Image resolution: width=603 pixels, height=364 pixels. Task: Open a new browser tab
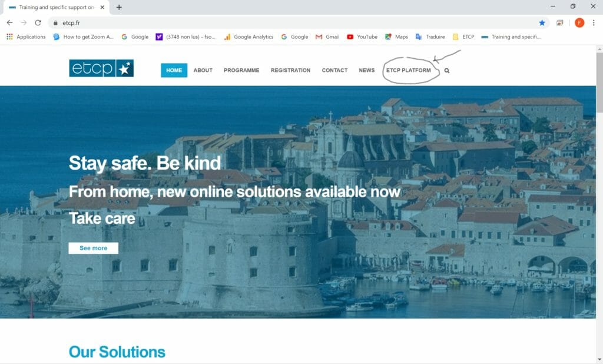[119, 7]
